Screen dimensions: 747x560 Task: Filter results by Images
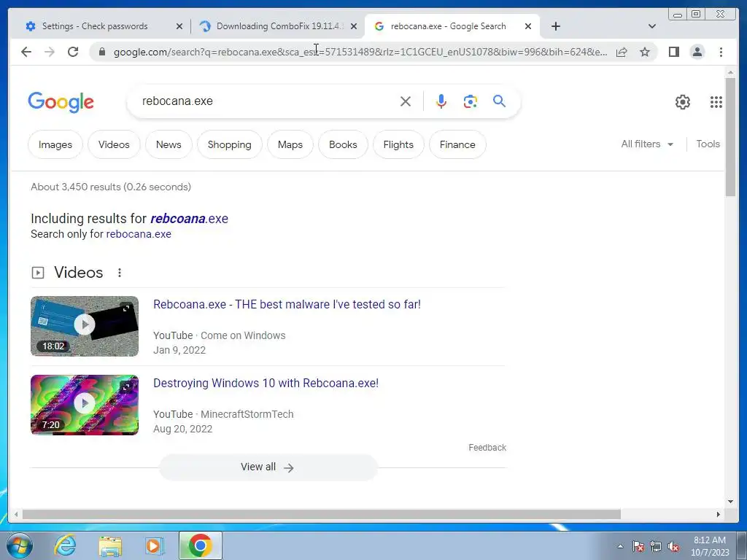[55, 144]
